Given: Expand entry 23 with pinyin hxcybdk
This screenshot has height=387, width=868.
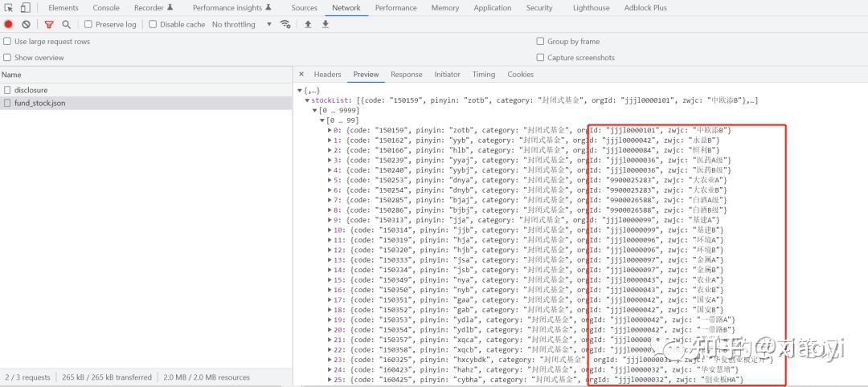Looking at the screenshot, I should [330, 360].
